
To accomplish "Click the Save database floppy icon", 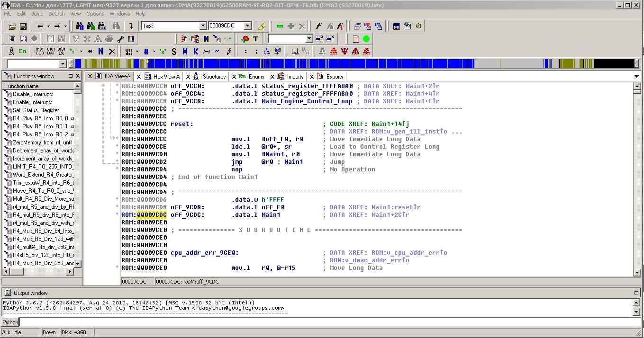I will [23, 27].
